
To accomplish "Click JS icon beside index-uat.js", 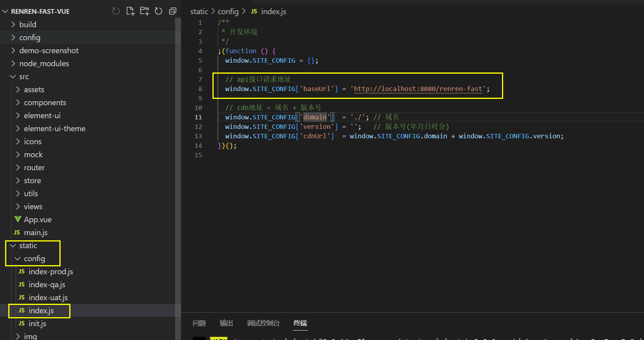I will point(22,297).
